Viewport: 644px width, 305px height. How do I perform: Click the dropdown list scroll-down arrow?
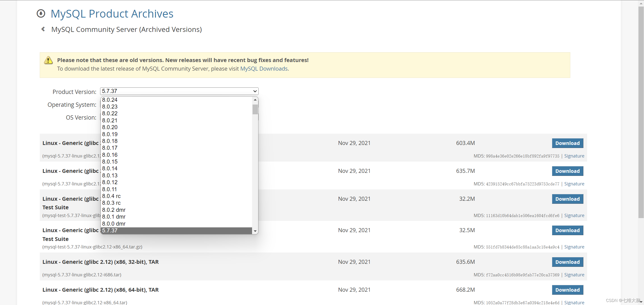255,231
